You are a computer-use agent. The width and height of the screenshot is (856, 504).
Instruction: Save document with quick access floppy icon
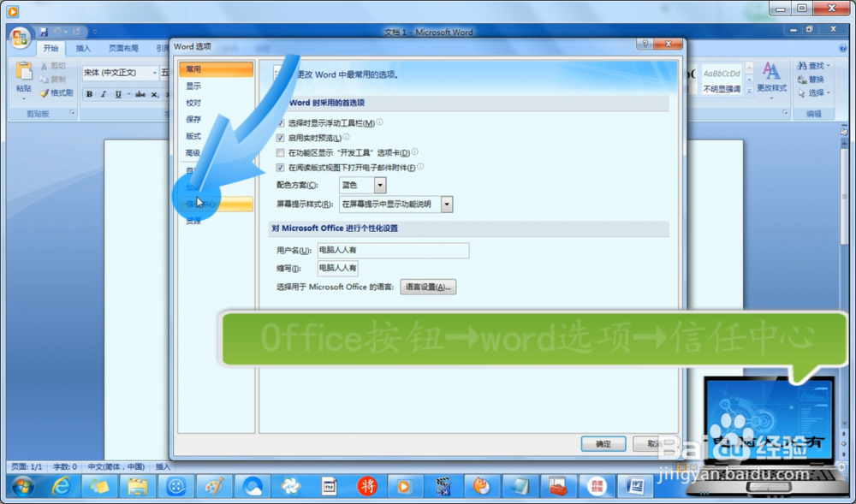coord(44,33)
